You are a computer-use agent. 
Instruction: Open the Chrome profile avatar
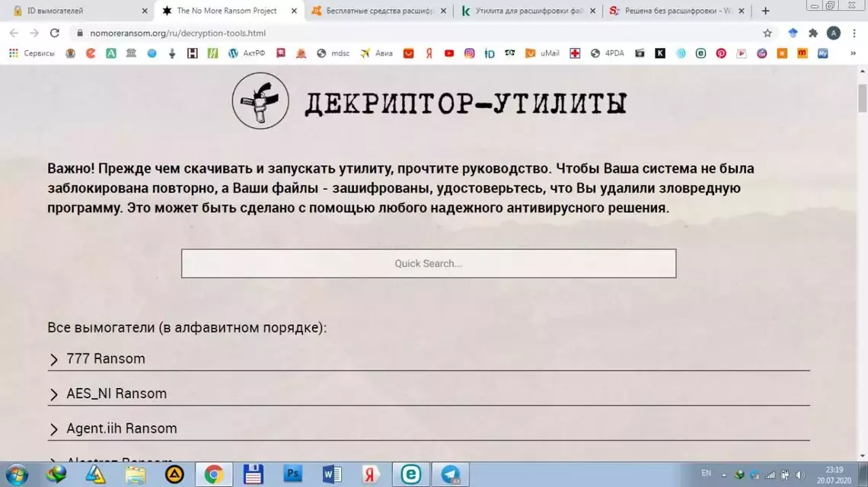point(834,33)
